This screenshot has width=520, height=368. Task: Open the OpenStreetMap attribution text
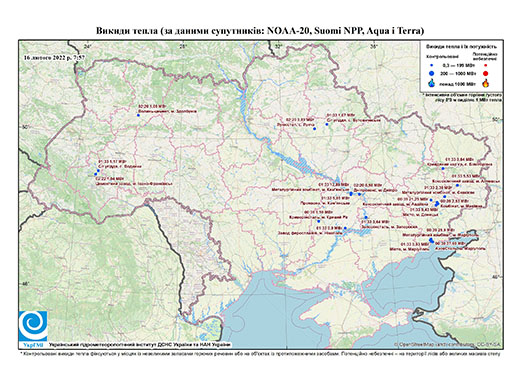tap(448, 344)
